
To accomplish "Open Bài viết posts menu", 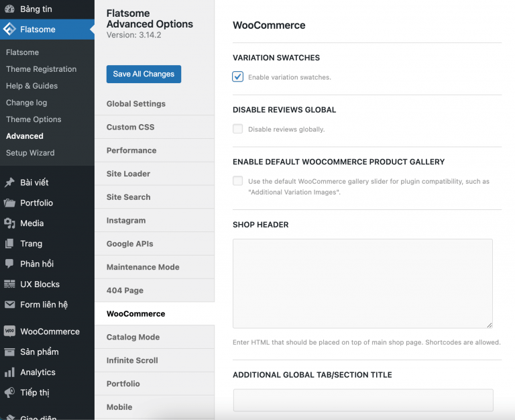I will coord(34,182).
